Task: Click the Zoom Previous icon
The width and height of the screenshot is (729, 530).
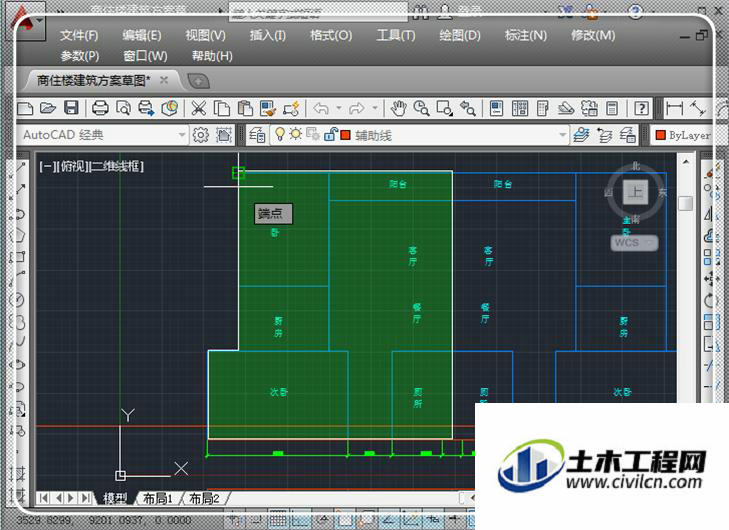Action: (x=468, y=109)
